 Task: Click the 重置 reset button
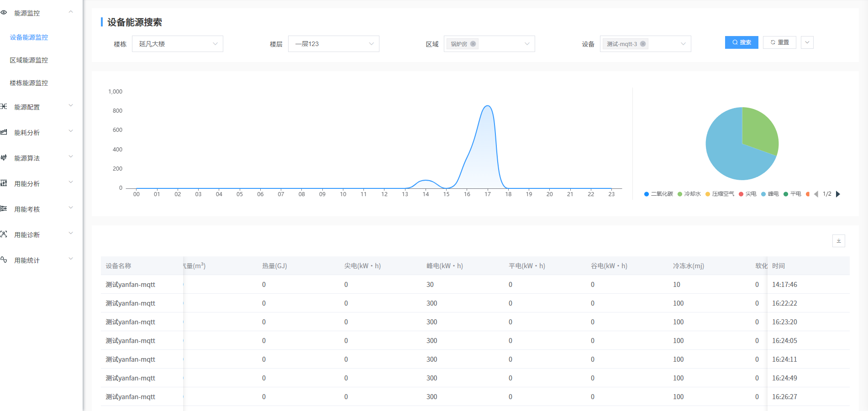point(780,42)
